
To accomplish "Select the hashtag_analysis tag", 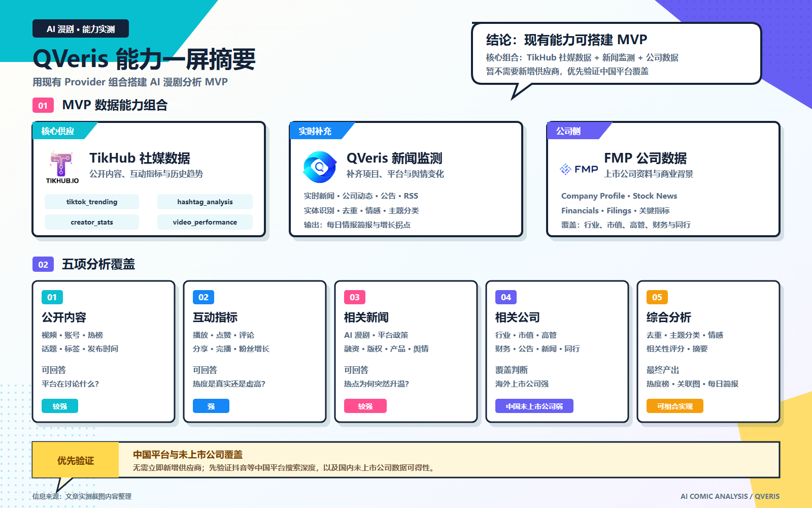I will [205, 202].
